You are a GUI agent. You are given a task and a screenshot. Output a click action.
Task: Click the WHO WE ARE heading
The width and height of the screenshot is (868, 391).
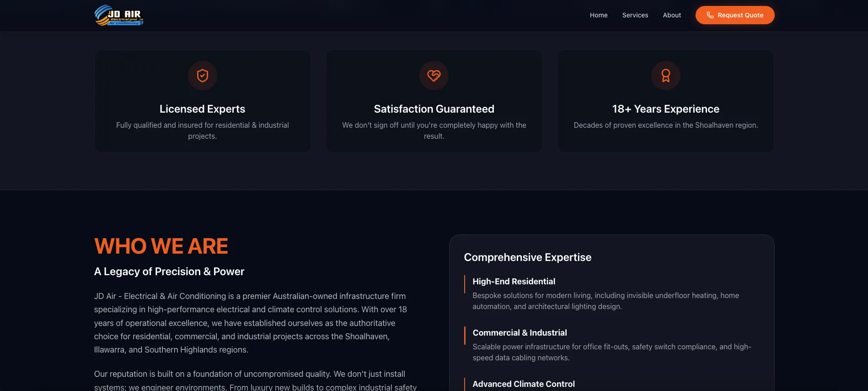click(x=161, y=246)
